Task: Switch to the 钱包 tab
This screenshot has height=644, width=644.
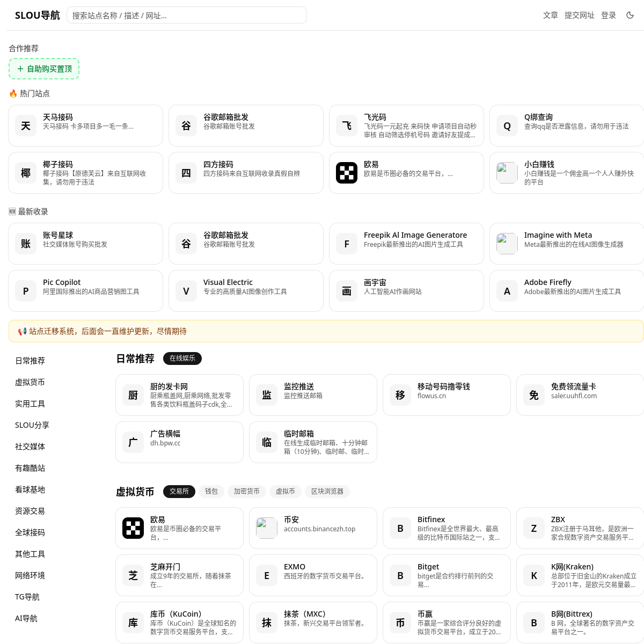Action: click(x=211, y=491)
